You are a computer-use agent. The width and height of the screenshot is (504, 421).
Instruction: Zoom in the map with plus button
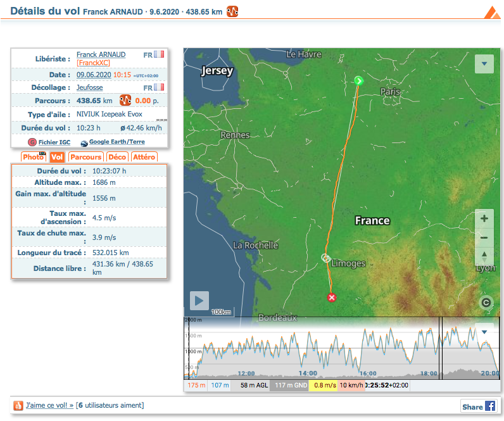(484, 219)
